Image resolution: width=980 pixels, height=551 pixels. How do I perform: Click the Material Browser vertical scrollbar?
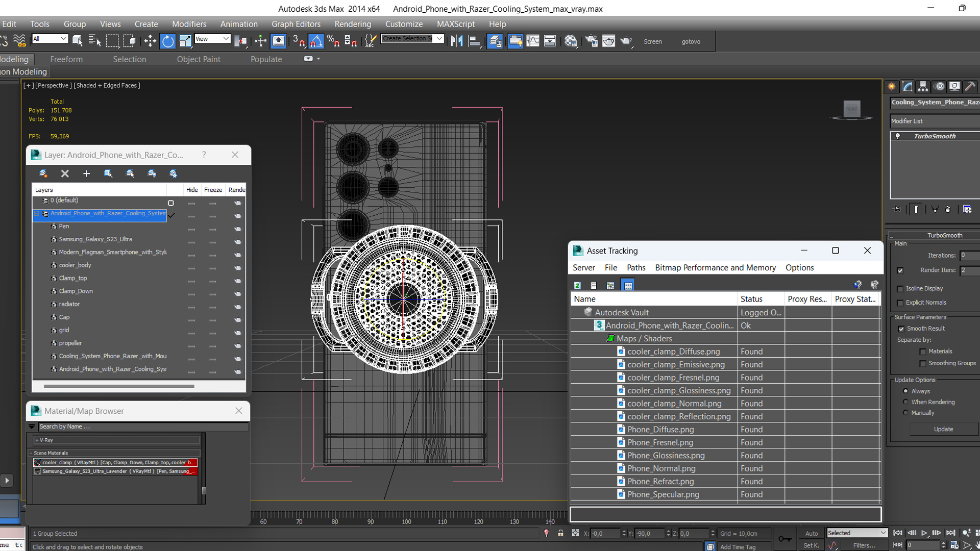(204, 491)
